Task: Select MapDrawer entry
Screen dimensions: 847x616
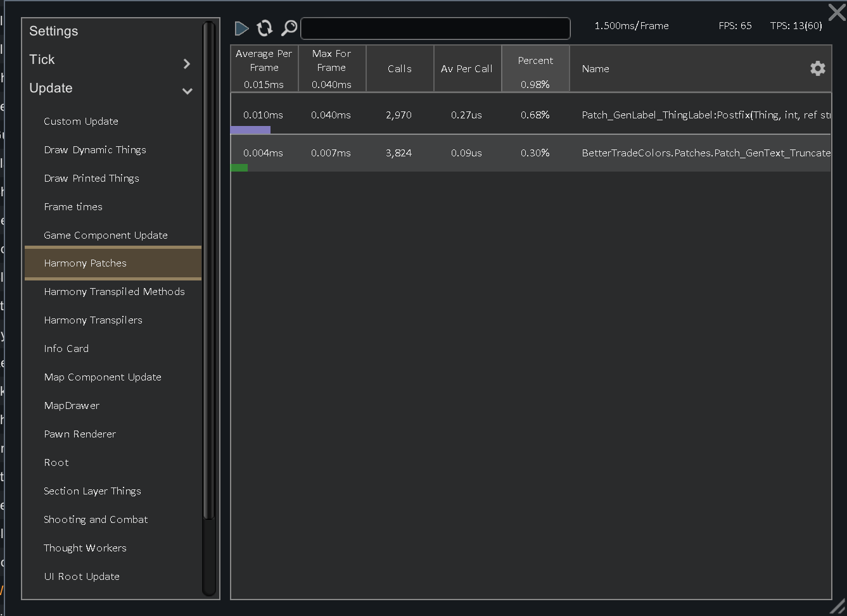Action: point(72,406)
